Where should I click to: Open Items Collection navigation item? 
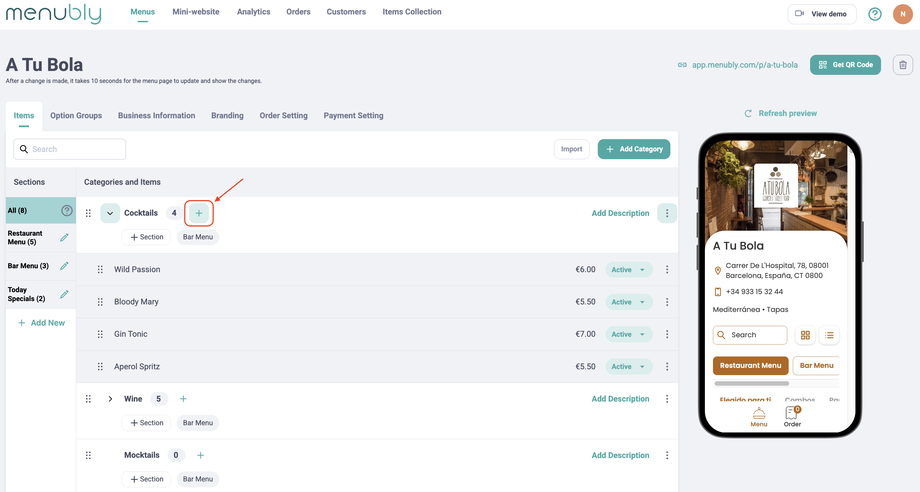412,12
